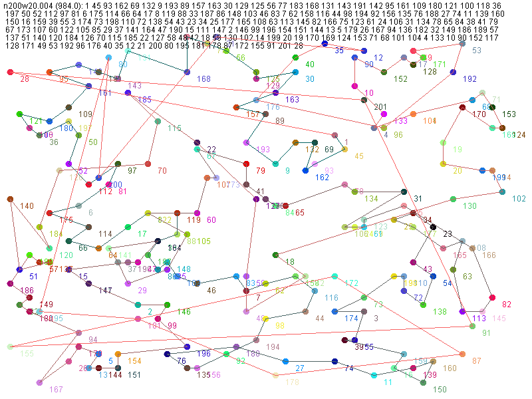
Task: Select the green node labeled 115
Action: pyautogui.click(x=158, y=121)
